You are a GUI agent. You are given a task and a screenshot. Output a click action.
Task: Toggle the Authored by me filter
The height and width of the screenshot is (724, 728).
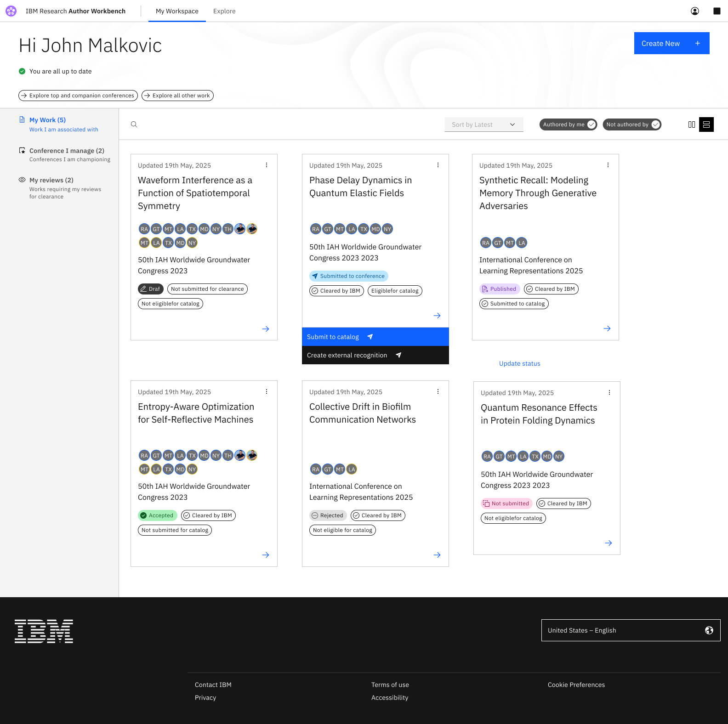569,124
